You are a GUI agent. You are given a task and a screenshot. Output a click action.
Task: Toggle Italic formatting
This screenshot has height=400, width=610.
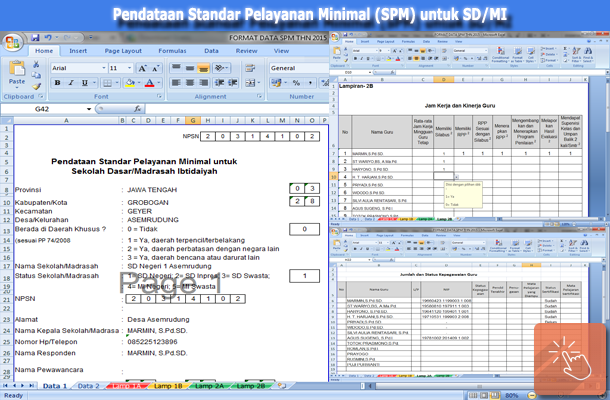click(71, 83)
